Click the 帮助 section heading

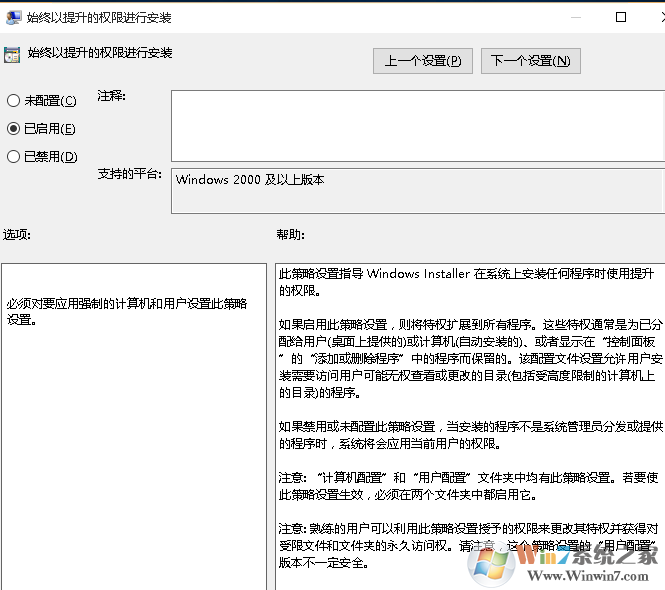click(x=290, y=235)
